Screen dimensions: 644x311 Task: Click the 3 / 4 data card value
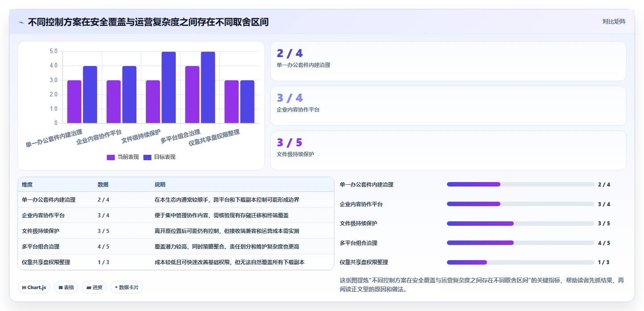tap(289, 98)
